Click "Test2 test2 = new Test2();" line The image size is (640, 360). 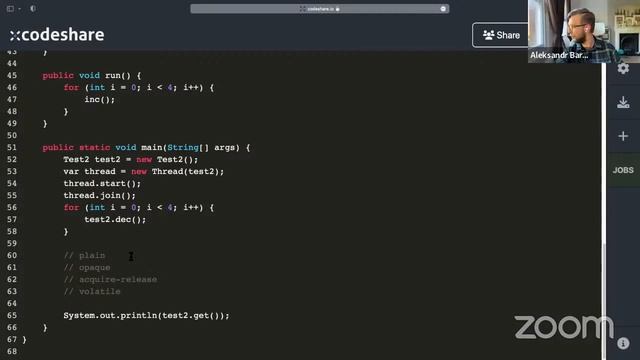[131, 160]
